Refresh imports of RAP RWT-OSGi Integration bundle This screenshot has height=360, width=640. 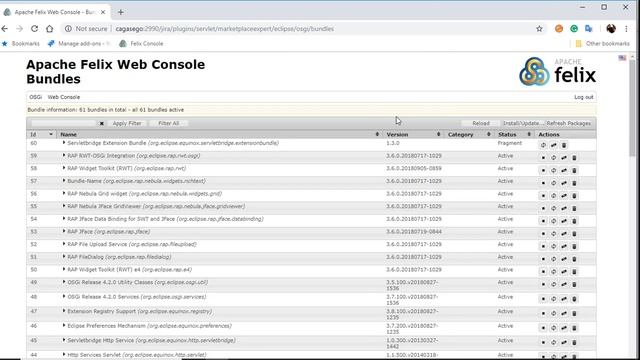553,158
